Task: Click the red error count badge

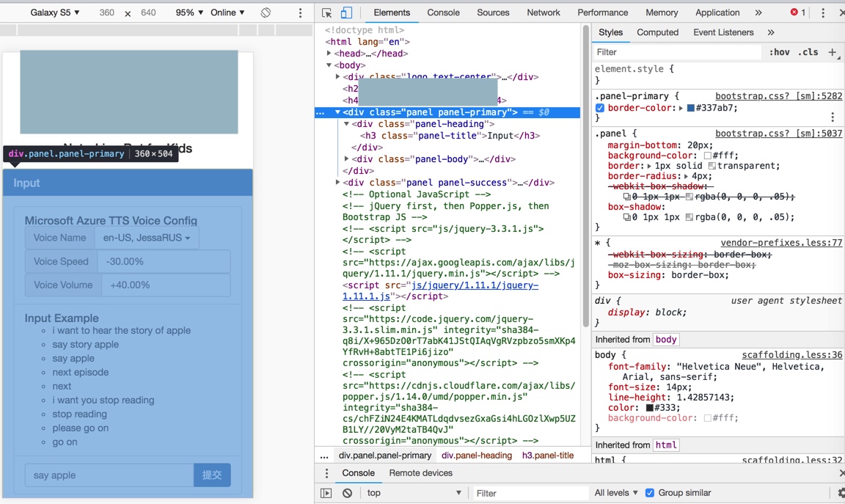Action: (798, 12)
